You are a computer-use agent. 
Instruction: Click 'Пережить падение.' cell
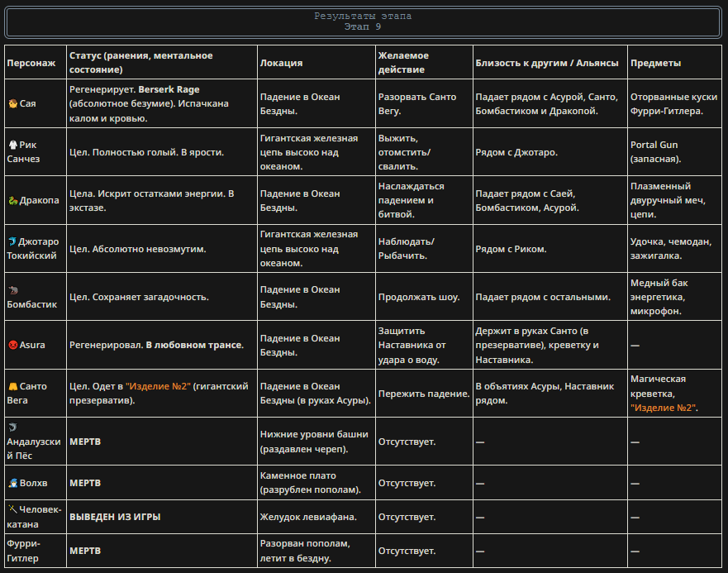point(424,394)
